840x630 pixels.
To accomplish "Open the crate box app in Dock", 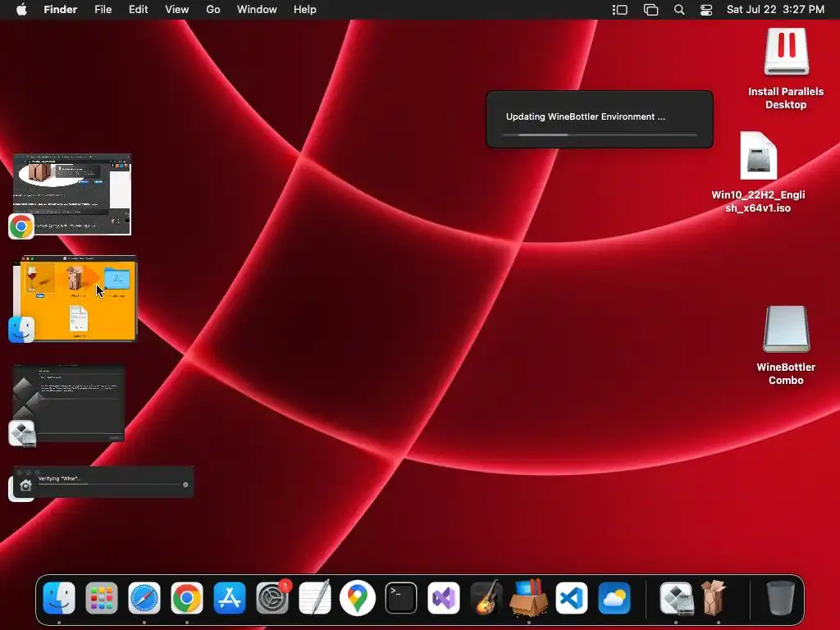I will [x=529, y=597].
